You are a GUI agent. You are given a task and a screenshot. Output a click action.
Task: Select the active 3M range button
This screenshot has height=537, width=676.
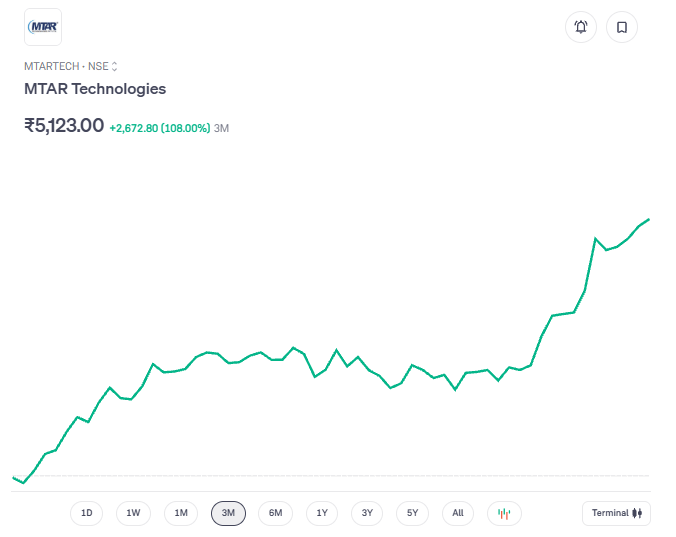228,513
